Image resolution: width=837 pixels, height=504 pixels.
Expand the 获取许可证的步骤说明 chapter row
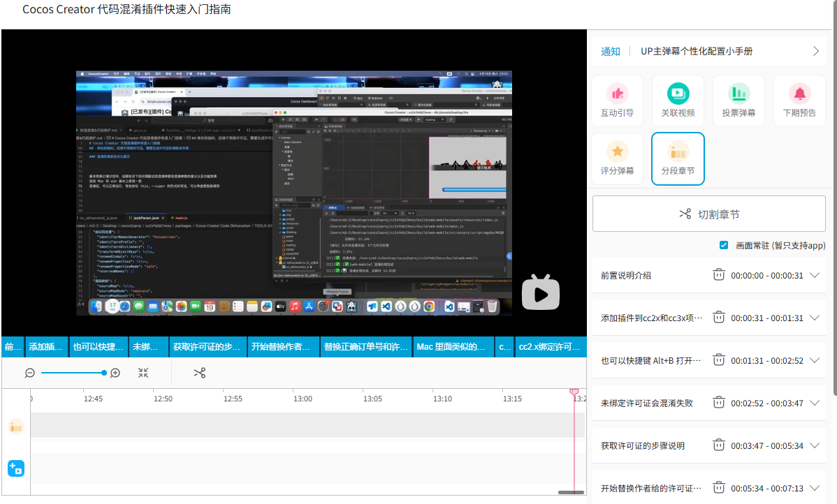(x=815, y=445)
